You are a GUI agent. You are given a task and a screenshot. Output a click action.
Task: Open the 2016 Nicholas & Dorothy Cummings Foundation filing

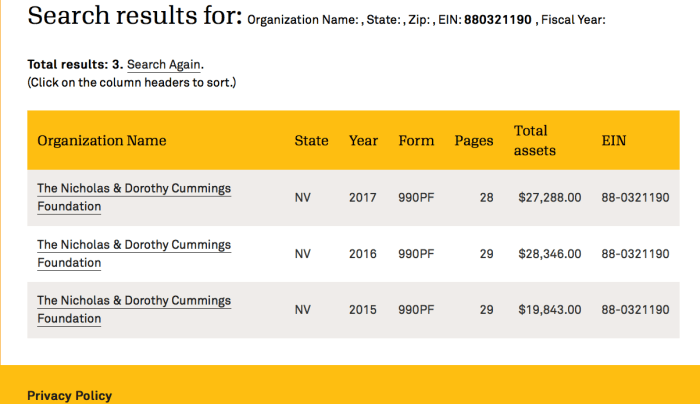coord(133,253)
